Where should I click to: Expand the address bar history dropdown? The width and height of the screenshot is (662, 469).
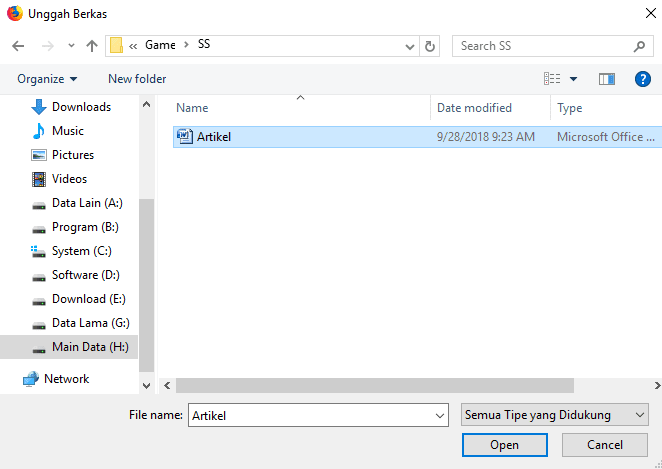tap(409, 46)
